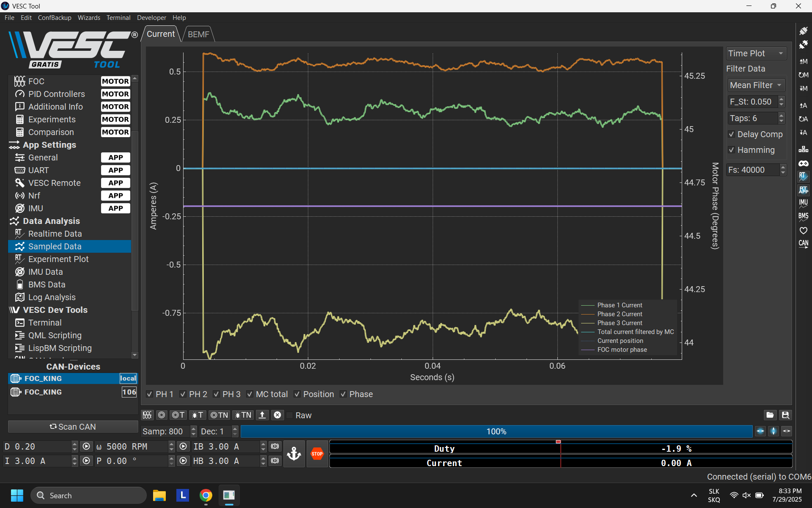812x508 pixels.
Task: Toggle the RT APP data streaming icon
Action: coord(803,190)
